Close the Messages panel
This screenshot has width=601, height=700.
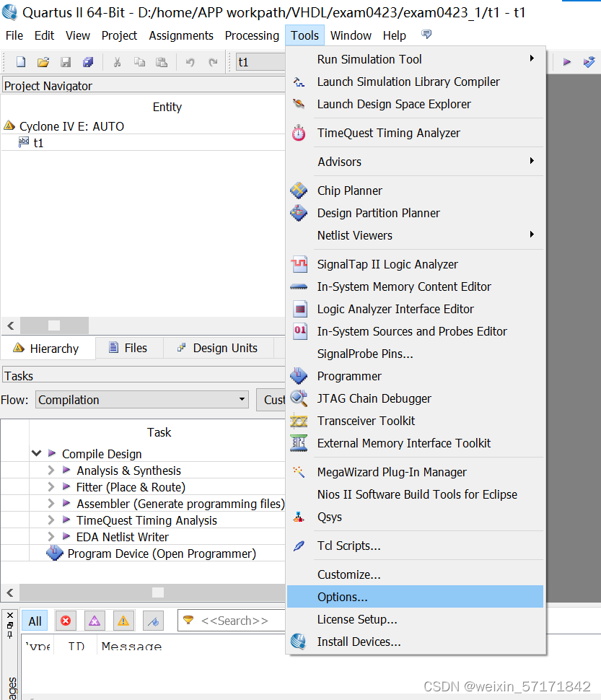[10, 615]
